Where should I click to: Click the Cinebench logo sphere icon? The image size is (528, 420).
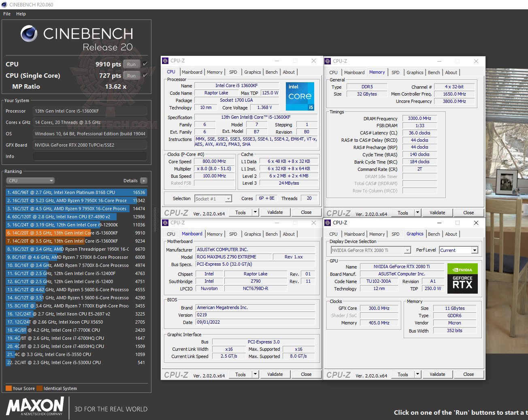point(29,34)
